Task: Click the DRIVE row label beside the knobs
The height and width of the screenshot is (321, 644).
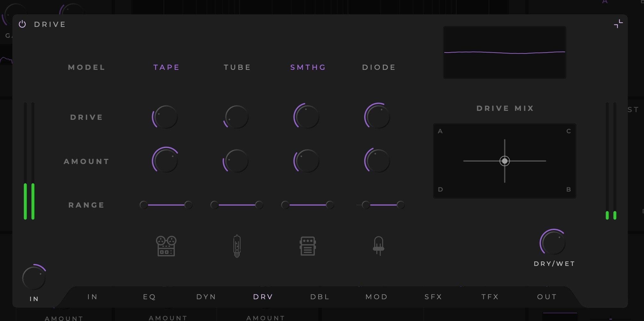Action: tap(86, 117)
